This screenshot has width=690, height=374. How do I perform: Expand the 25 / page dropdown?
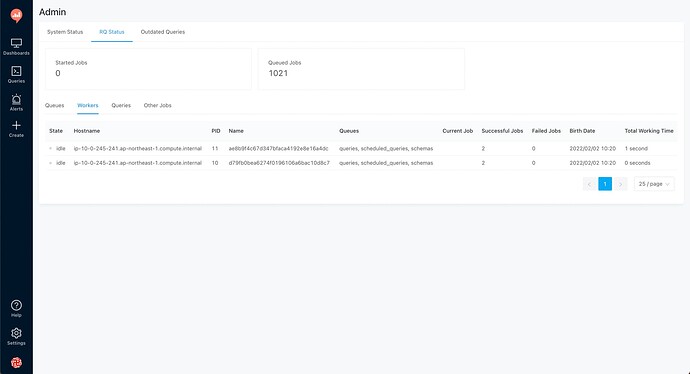tap(654, 184)
